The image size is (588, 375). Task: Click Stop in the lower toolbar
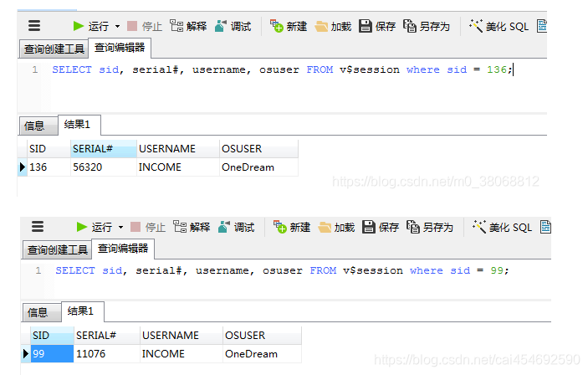coord(148,227)
